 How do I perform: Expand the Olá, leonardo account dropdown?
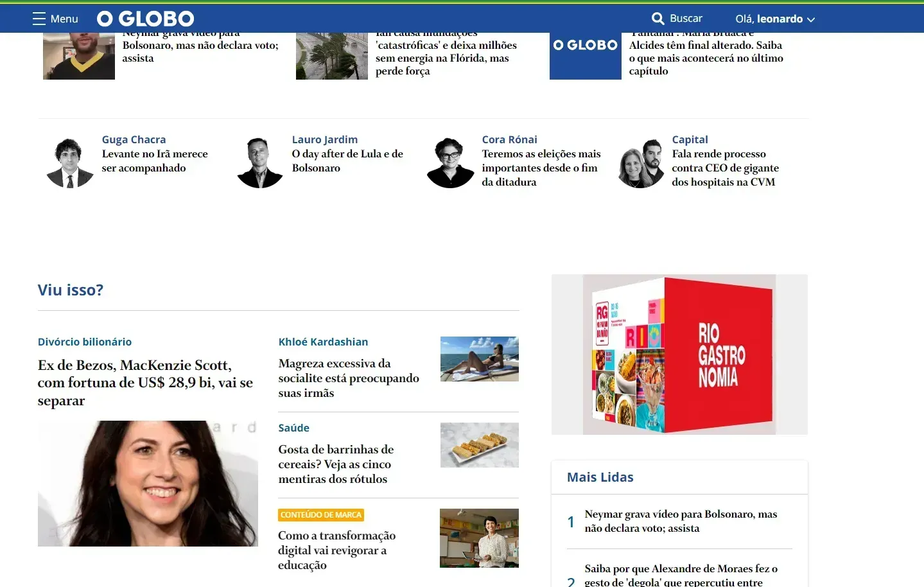coord(775,19)
